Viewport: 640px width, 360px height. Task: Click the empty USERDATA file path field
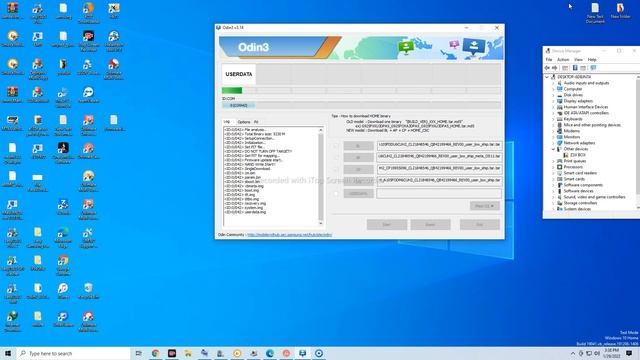(x=439, y=193)
